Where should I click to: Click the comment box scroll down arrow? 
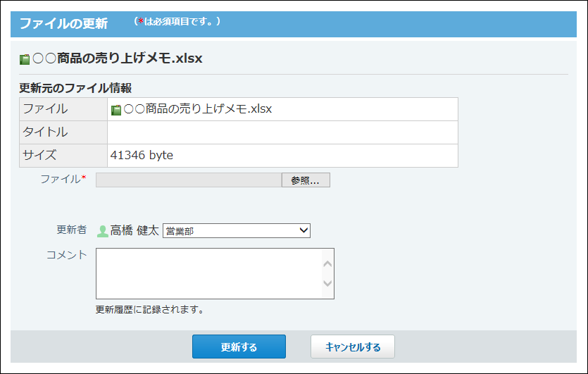[327, 283]
